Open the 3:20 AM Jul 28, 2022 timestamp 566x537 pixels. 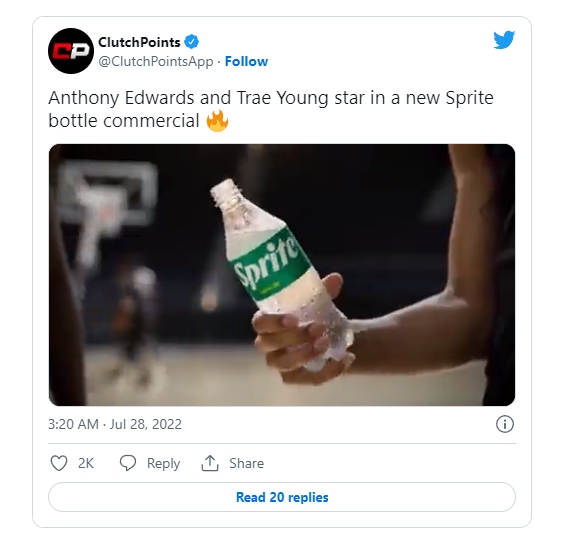click(x=115, y=424)
